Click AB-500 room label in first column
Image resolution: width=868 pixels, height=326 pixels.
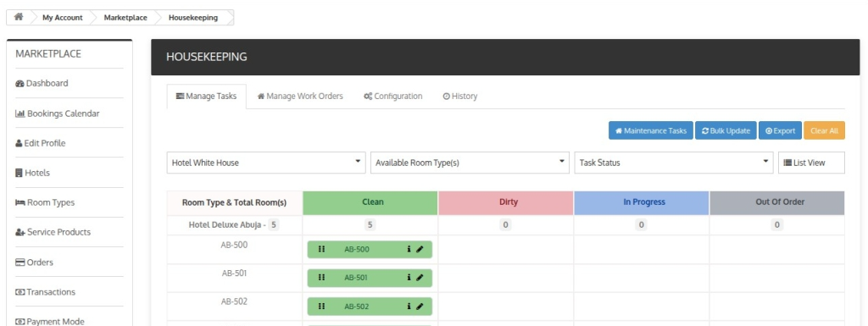[x=234, y=245]
